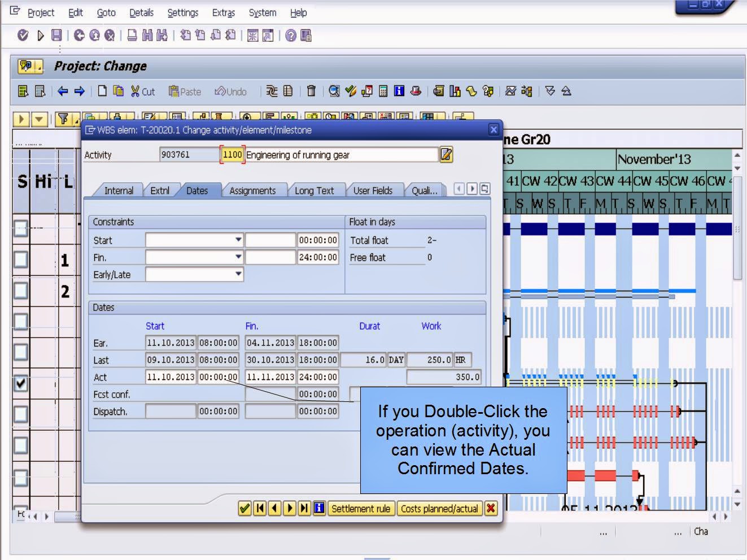Click the red hat icon in application toolbar
The width and height of the screenshot is (747, 560).
pos(416,91)
